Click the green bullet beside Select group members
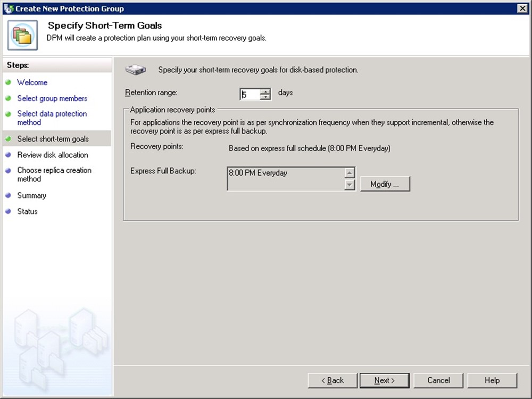The height and width of the screenshot is (399, 532). (8, 98)
